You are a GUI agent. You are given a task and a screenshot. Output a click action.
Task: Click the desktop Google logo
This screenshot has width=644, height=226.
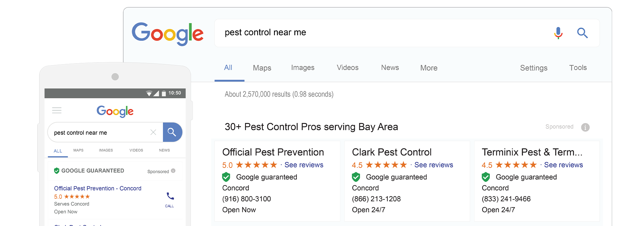pyautogui.click(x=167, y=34)
